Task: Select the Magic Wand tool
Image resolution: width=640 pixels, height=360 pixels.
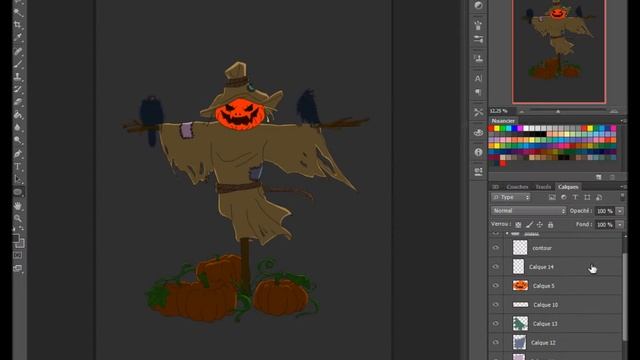Action: (18, 12)
